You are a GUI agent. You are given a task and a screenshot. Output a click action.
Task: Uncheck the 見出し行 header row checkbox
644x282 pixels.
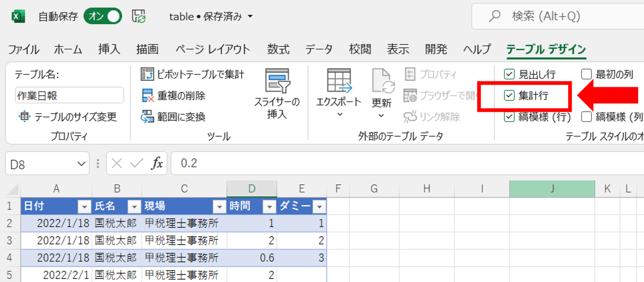click(x=509, y=74)
